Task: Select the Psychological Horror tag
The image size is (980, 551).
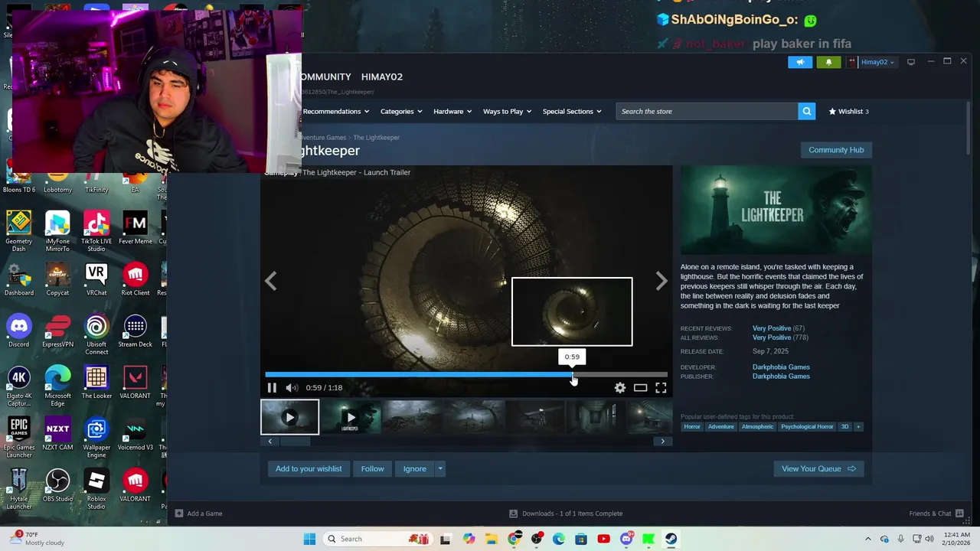Action: (x=807, y=427)
